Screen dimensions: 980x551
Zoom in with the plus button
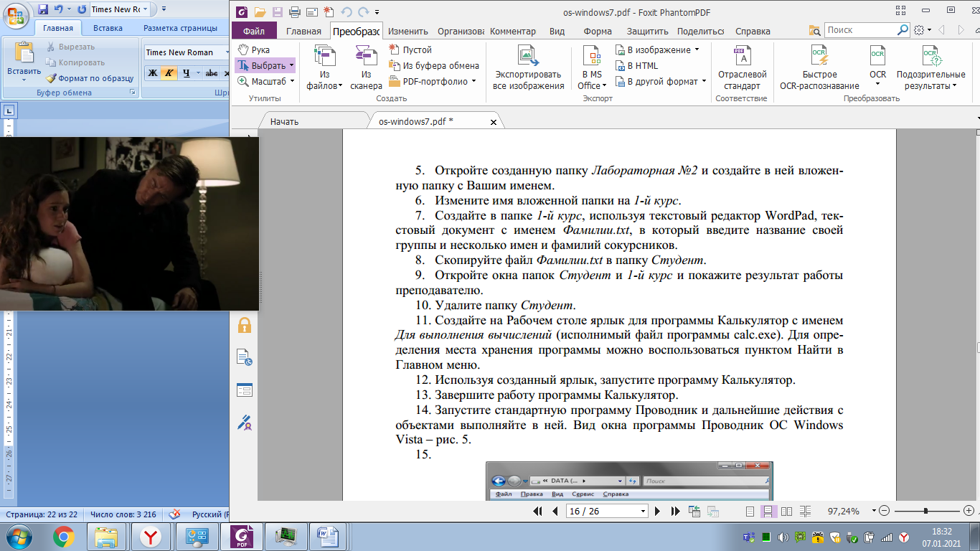969,512
